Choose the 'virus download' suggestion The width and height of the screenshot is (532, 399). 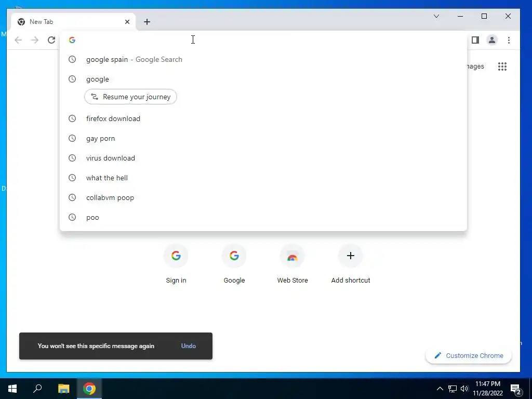point(263,158)
